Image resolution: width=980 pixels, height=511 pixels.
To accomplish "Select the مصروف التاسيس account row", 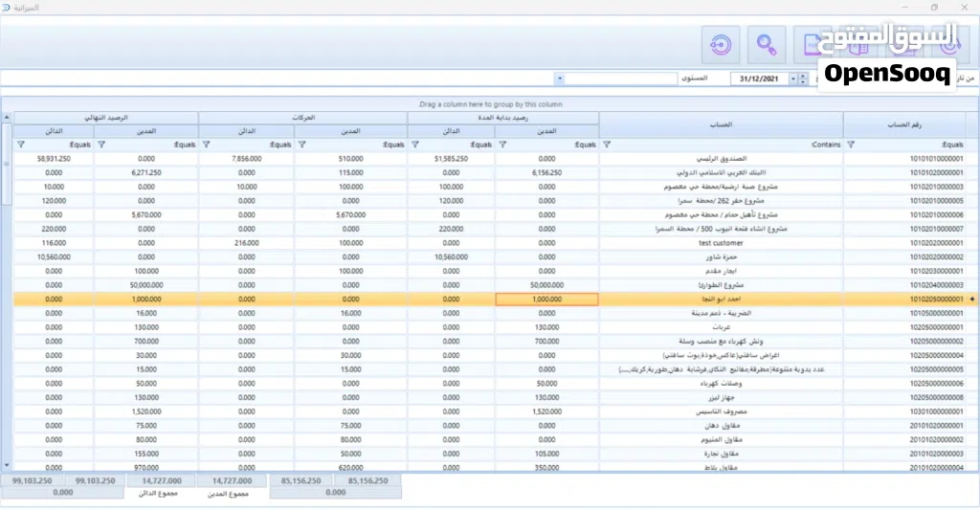I will (722, 411).
